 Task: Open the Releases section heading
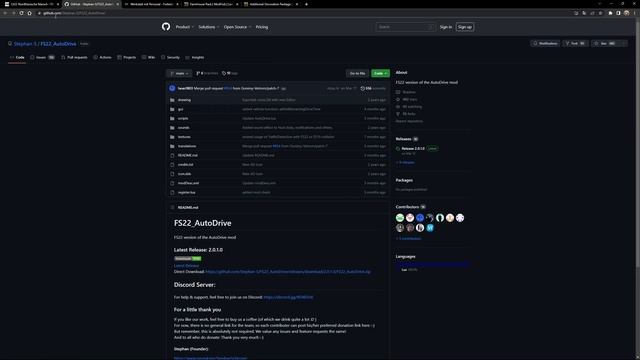(403, 139)
